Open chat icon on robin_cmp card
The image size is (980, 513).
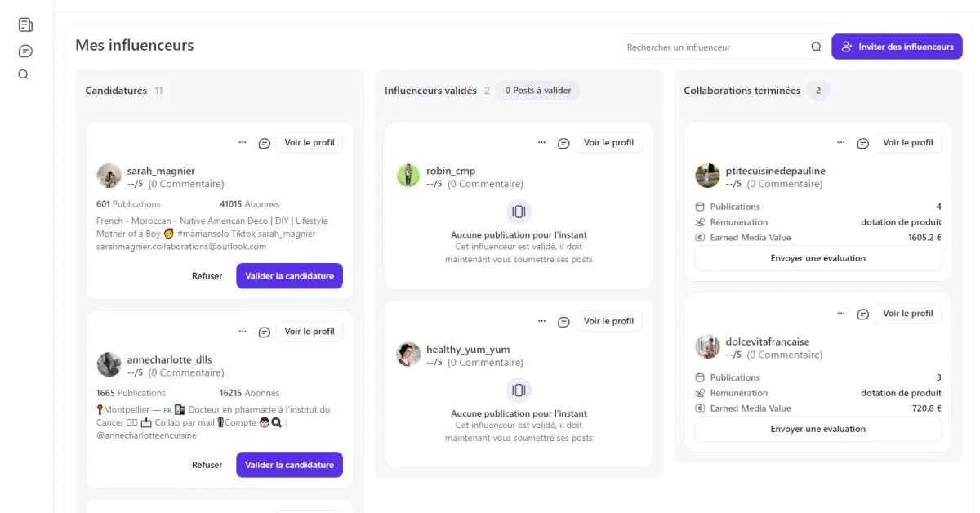(x=563, y=143)
